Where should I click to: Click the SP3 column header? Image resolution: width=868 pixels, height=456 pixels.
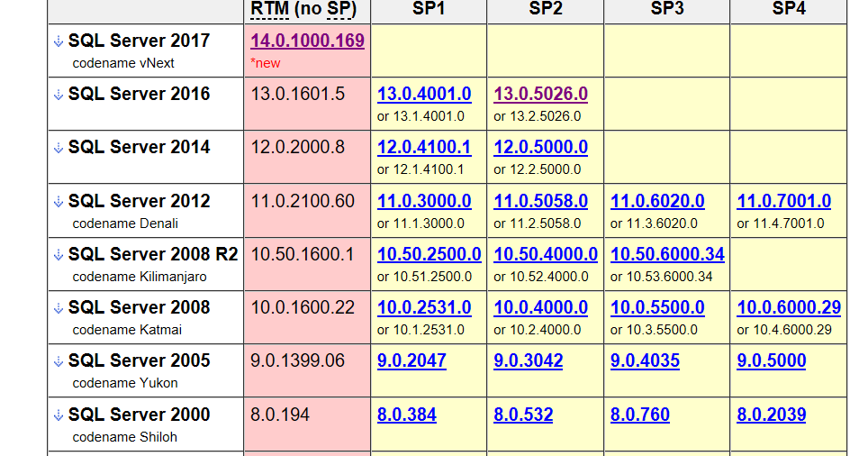point(667,8)
